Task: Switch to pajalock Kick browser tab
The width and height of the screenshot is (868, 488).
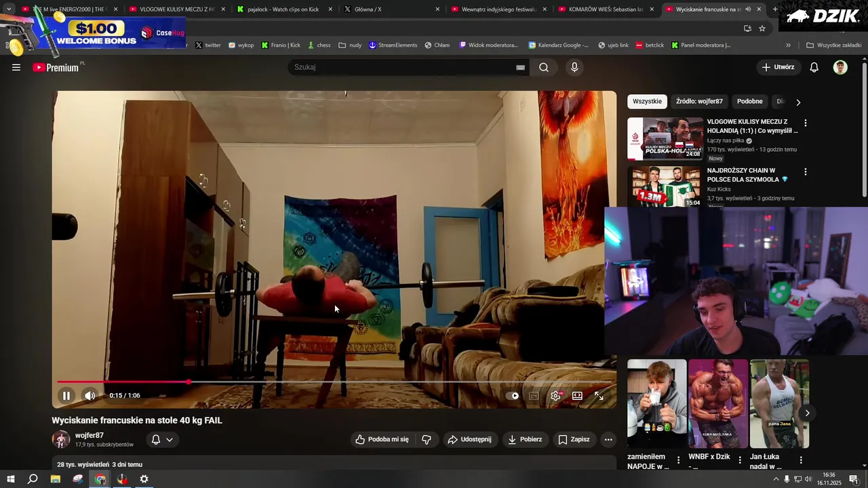Action: [285, 9]
